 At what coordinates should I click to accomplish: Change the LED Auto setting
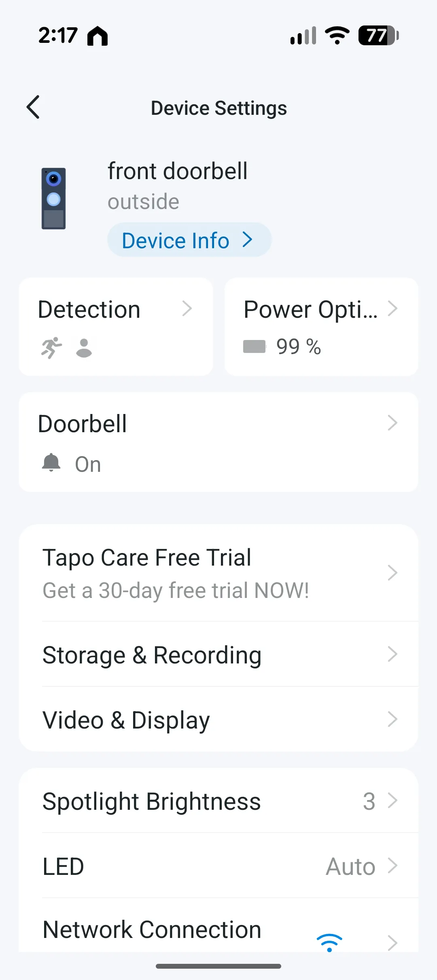[x=351, y=866]
